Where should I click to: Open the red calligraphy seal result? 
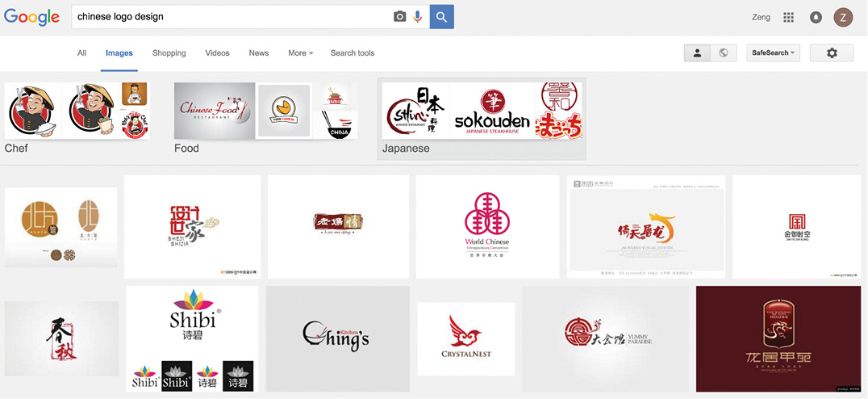(x=61, y=338)
